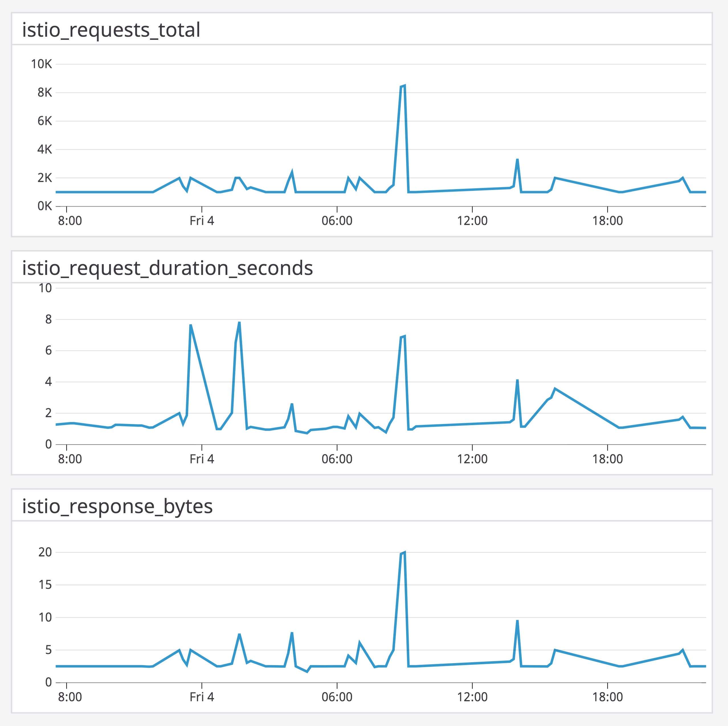728x726 pixels.
Task: Click the 8:00 label on request duration axis
Action: (x=70, y=459)
